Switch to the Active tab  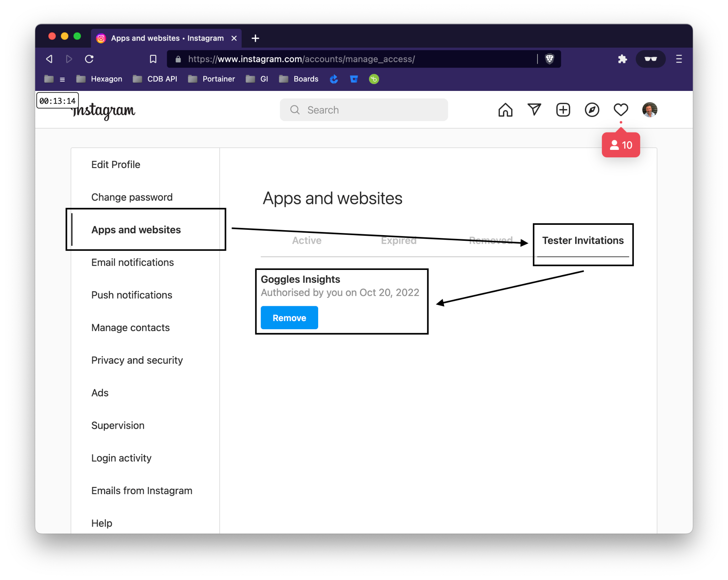pyautogui.click(x=306, y=240)
